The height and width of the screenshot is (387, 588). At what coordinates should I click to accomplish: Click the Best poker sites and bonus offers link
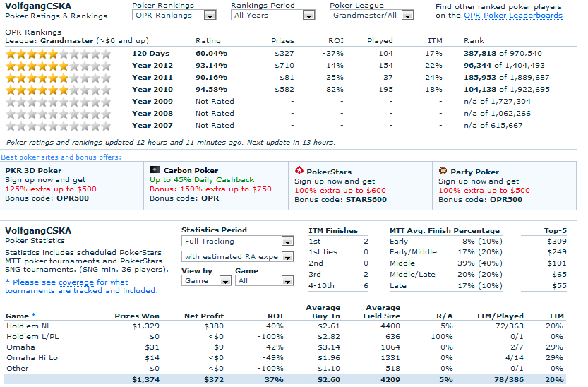(61, 157)
